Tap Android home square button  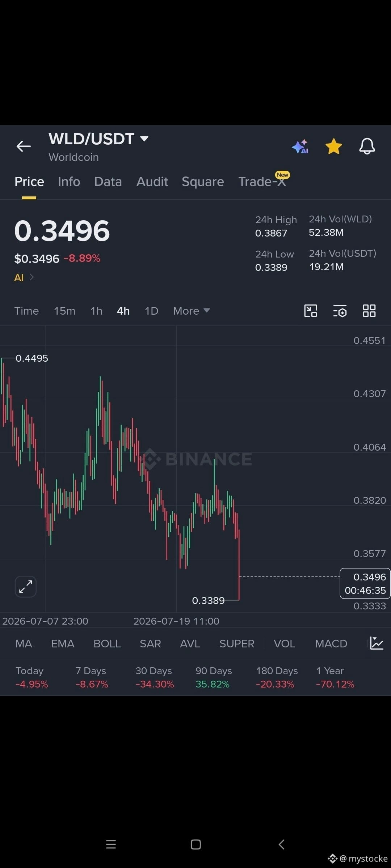(196, 844)
